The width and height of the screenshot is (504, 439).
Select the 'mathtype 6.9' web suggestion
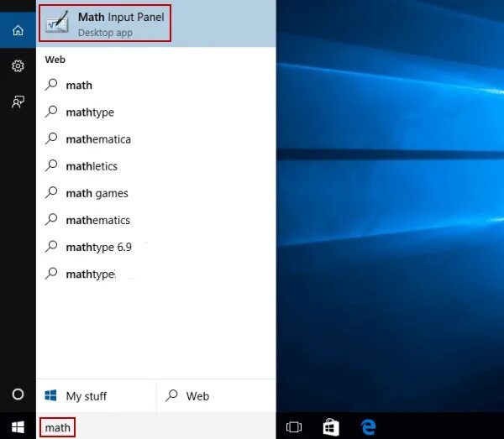point(156,247)
